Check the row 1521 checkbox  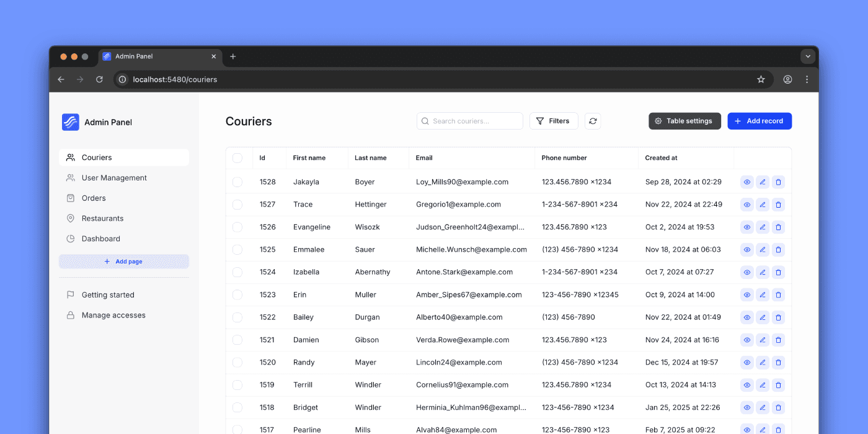(x=237, y=340)
